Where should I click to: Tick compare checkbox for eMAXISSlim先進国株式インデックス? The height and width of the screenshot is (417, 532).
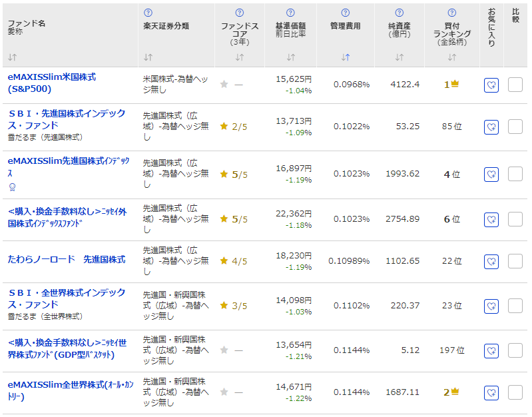pyautogui.click(x=515, y=174)
